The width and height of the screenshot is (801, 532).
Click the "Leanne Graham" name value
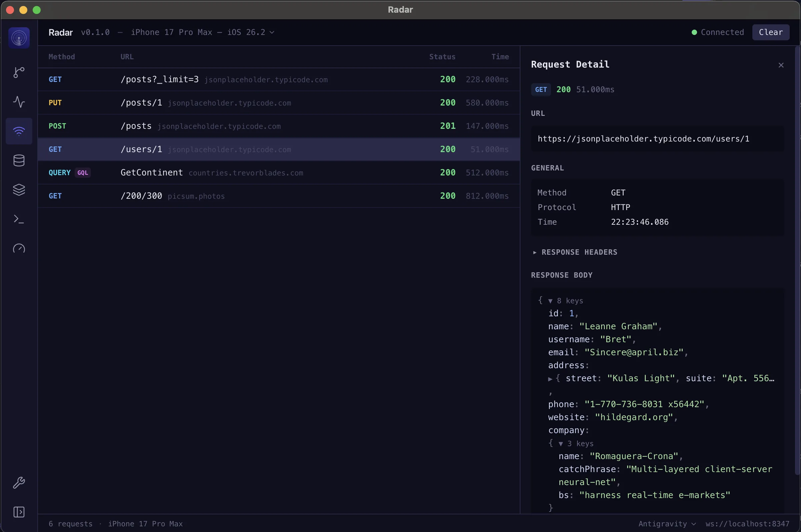point(618,326)
